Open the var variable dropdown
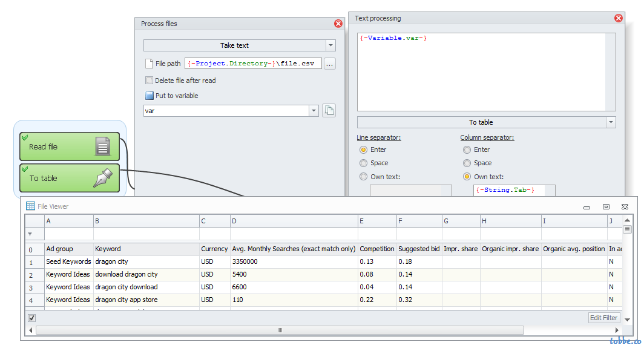This screenshot has height=348, width=644. click(314, 111)
